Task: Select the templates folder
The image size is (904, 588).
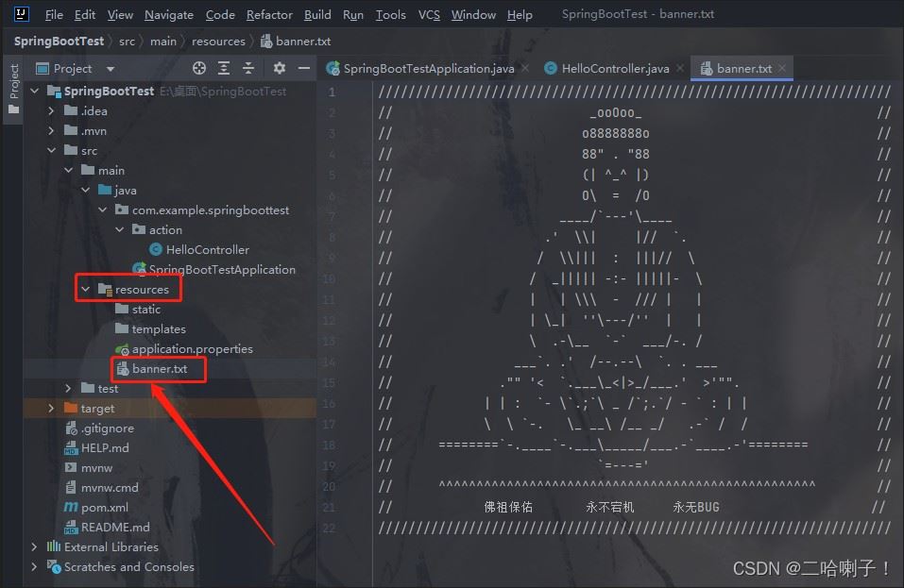Action: coord(150,328)
